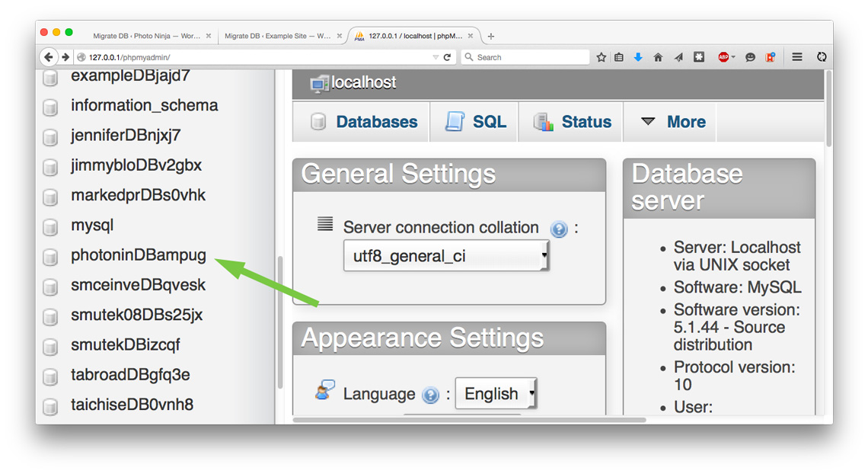868x474 pixels.
Task: Click the database icon beside tabroadDBgfq3e
Action: click(x=50, y=376)
